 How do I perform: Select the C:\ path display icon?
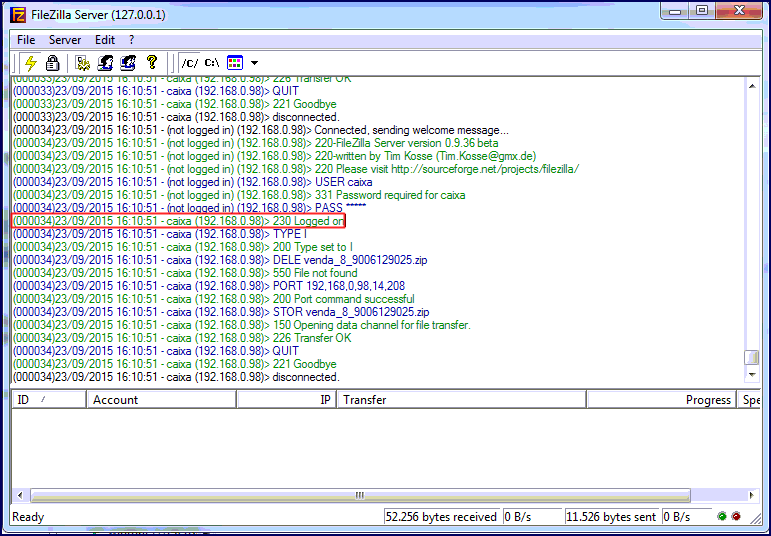212,63
